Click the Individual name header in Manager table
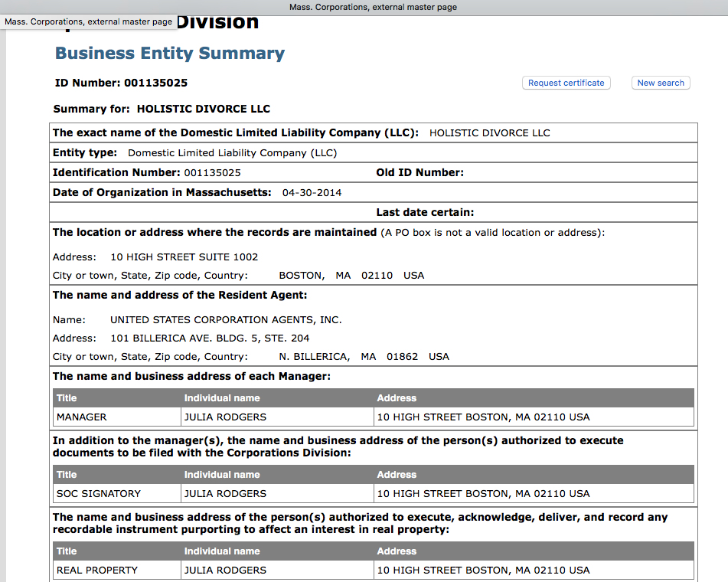728x582 pixels. click(222, 398)
